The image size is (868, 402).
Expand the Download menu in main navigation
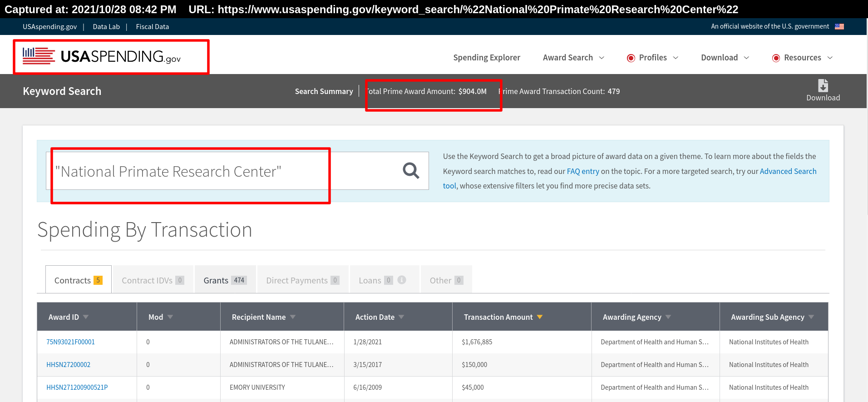point(725,58)
